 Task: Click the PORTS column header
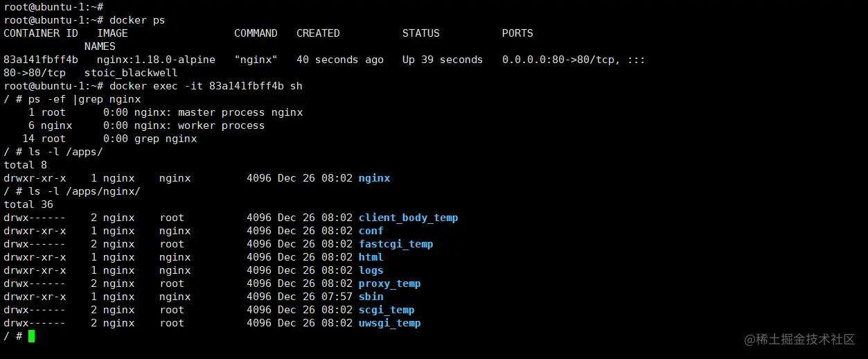coord(517,33)
